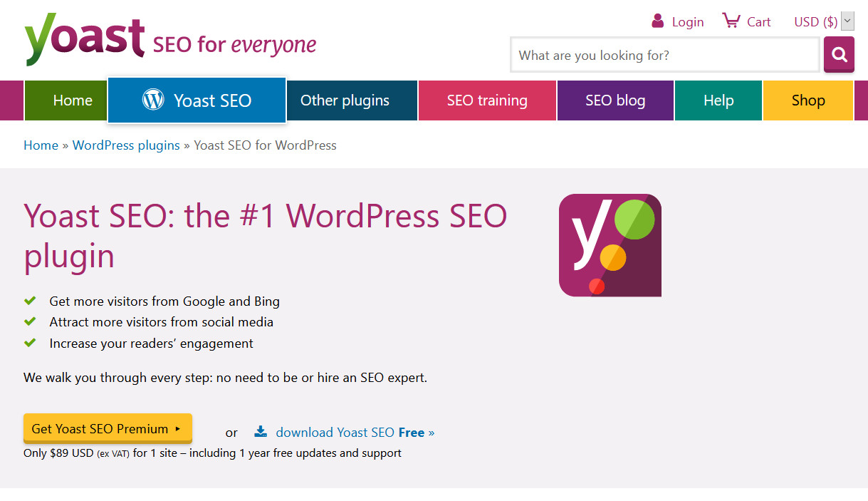Click download Yoast SEO Free link
This screenshot has height=501, width=868.
pos(355,433)
